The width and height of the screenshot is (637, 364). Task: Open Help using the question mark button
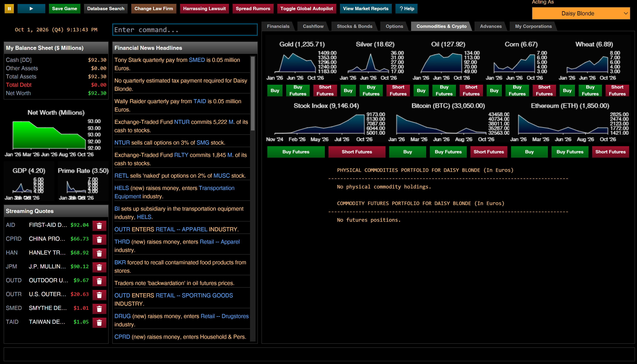(x=406, y=8)
